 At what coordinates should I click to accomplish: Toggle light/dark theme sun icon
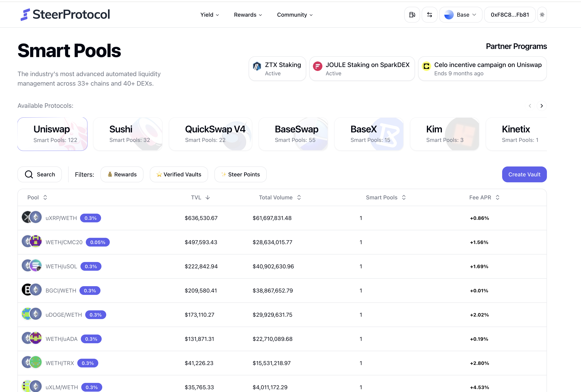[x=542, y=15]
